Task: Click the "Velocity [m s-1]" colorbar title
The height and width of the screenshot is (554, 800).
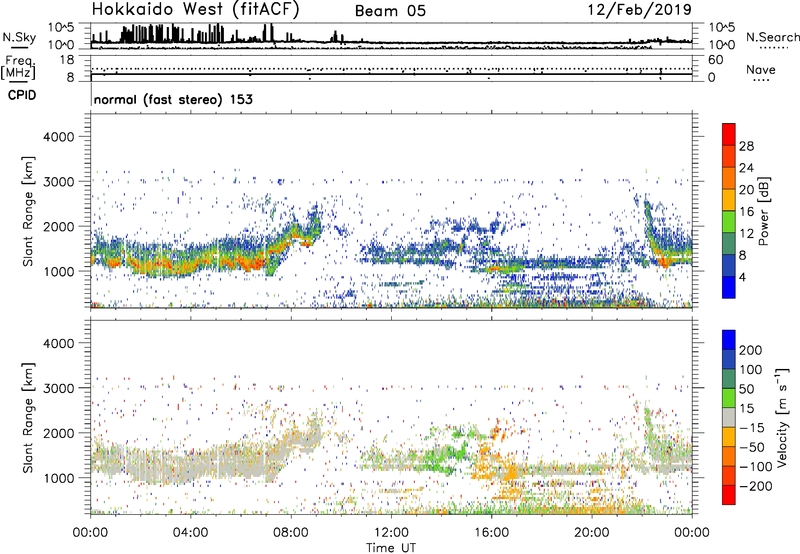Action: point(781,417)
